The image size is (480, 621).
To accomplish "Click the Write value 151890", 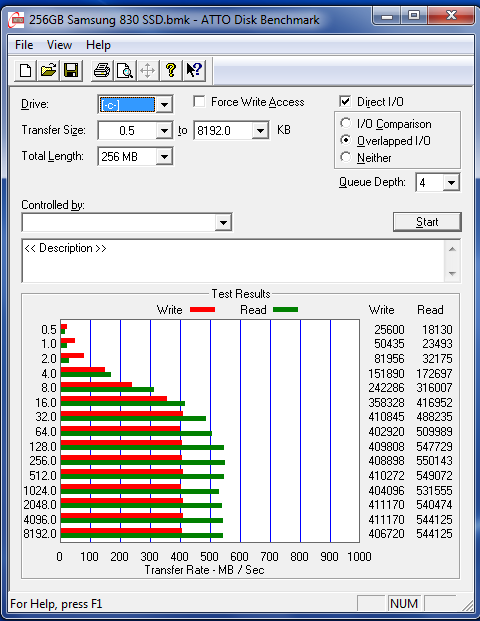I will coord(387,373).
